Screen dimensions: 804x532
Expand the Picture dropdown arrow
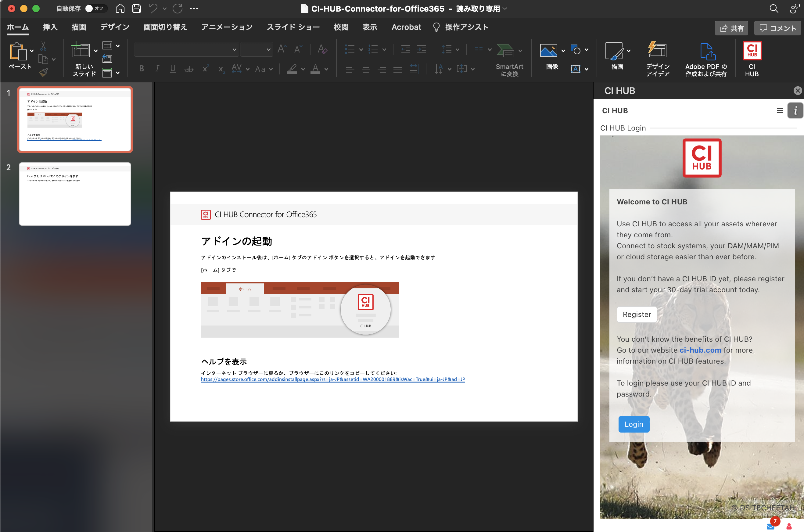pos(563,51)
